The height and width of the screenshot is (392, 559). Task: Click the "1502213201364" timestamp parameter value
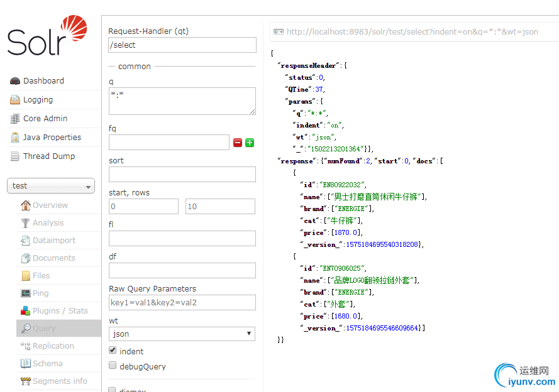(x=336, y=149)
